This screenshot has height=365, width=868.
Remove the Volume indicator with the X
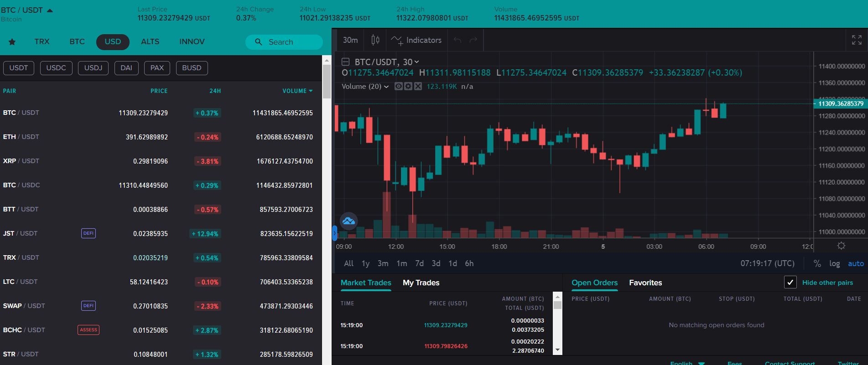pos(418,86)
